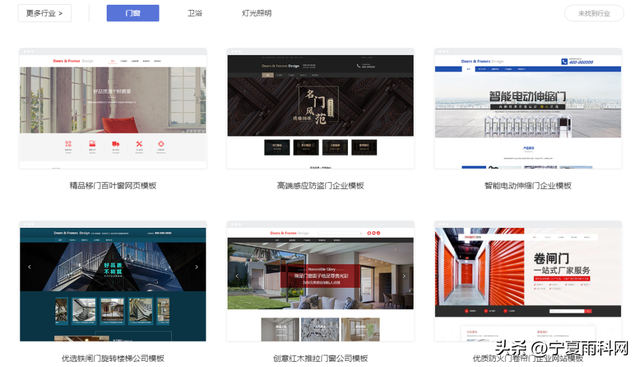This screenshot has width=640, height=367.
Task: Switch to the 卫浴 category tab
Action: click(x=195, y=13)
